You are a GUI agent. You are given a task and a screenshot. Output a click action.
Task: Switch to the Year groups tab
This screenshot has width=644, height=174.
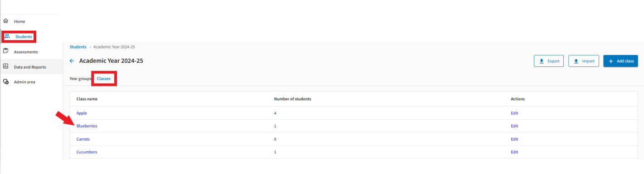[80, 79]
